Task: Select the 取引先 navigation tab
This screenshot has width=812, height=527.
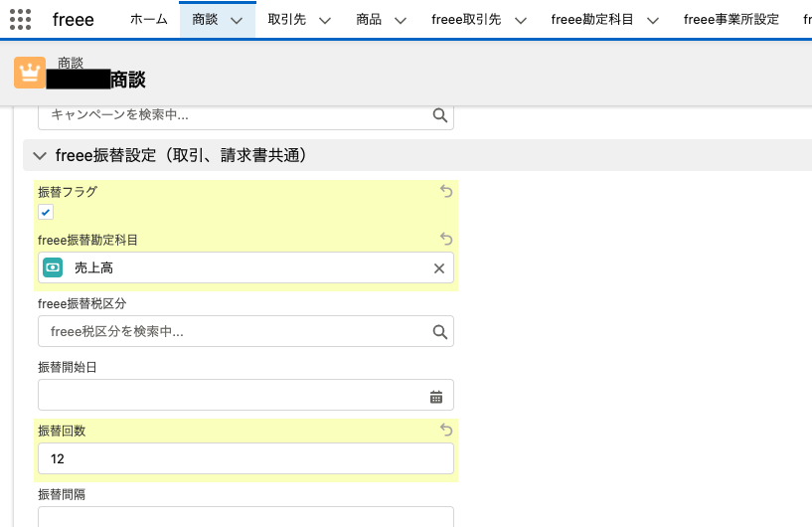Action: [287, 19]
